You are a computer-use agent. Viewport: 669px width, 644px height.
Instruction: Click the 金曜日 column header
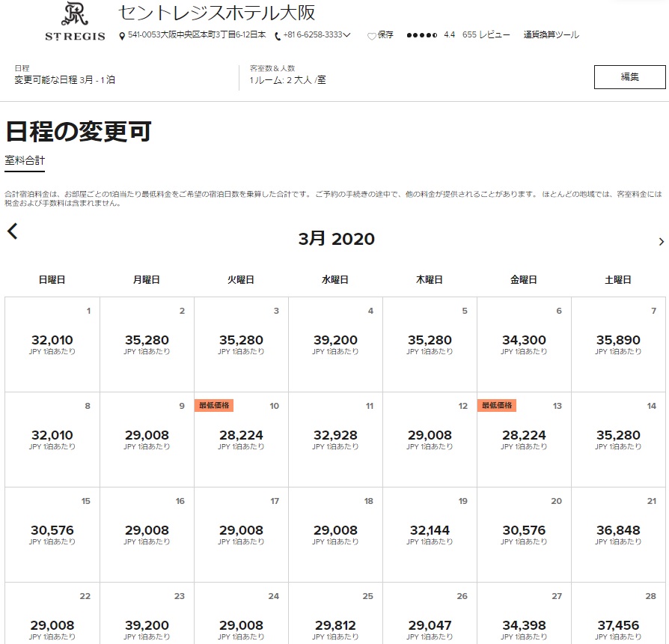pyautogui.click(x=524, y=280)
